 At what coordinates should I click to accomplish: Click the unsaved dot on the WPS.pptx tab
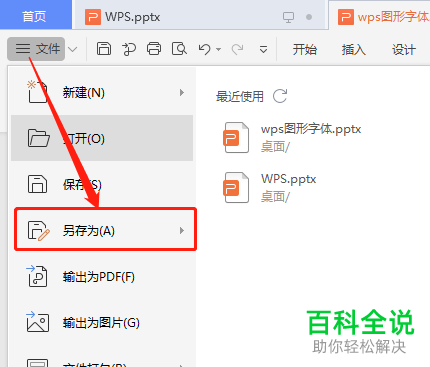pos(309,17)
